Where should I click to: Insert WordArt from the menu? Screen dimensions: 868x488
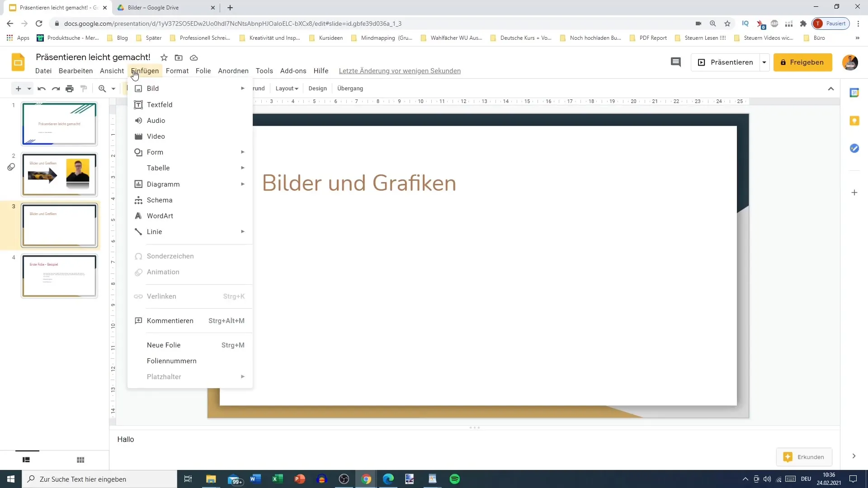point(190,216)
